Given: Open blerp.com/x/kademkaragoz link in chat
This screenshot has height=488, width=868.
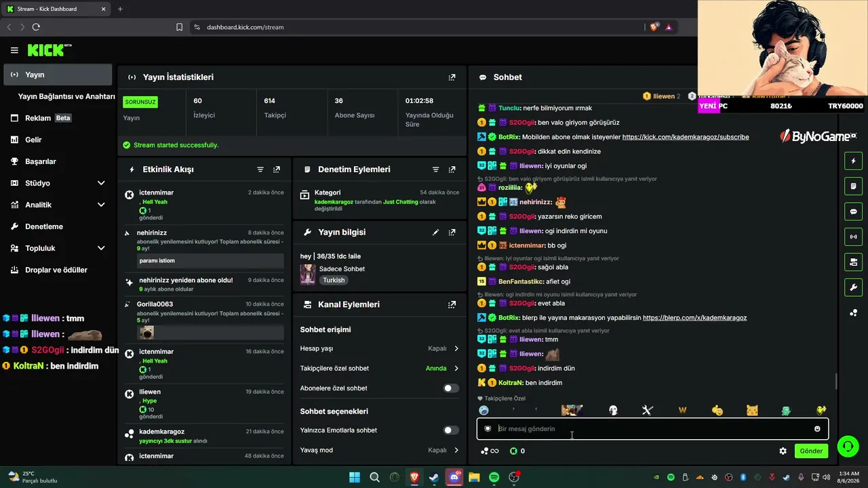Looking at the screenshot, I should coord(694,318).
